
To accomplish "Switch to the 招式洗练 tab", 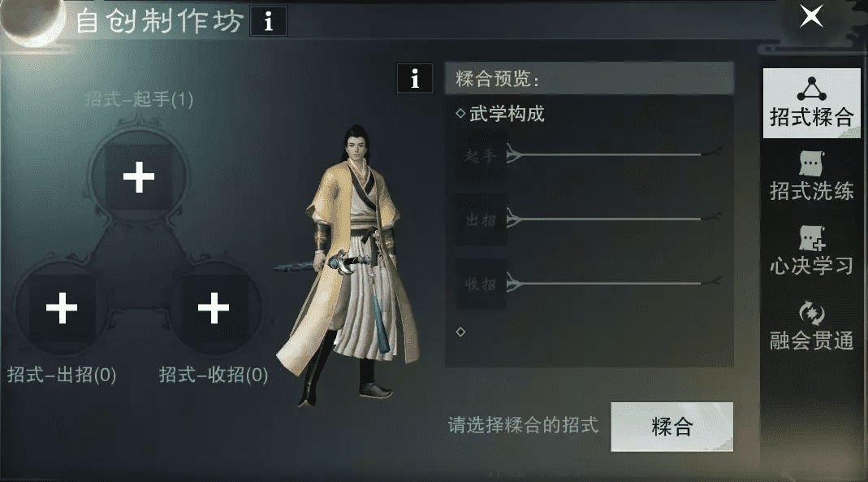I will click(x=811, y=176).
